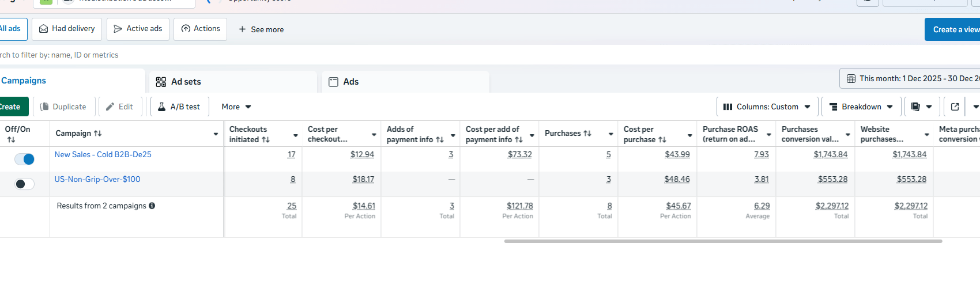Open the reports icon dropdown

click(x=922, y=107)
